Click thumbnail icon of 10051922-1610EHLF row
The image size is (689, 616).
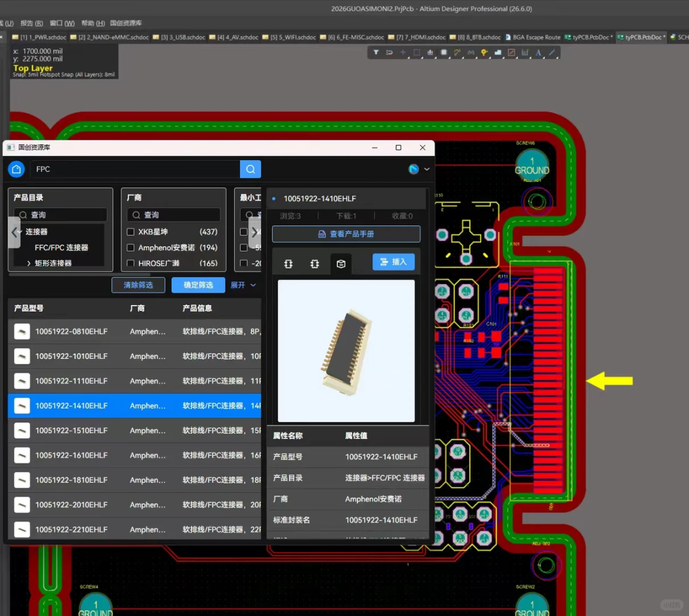click(22, 455)
